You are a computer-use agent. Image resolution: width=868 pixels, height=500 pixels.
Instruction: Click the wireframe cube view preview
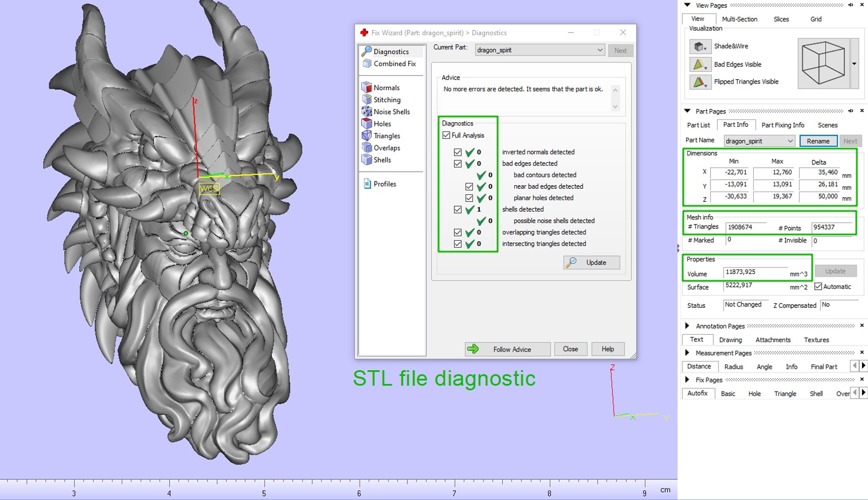pos(823,63)
